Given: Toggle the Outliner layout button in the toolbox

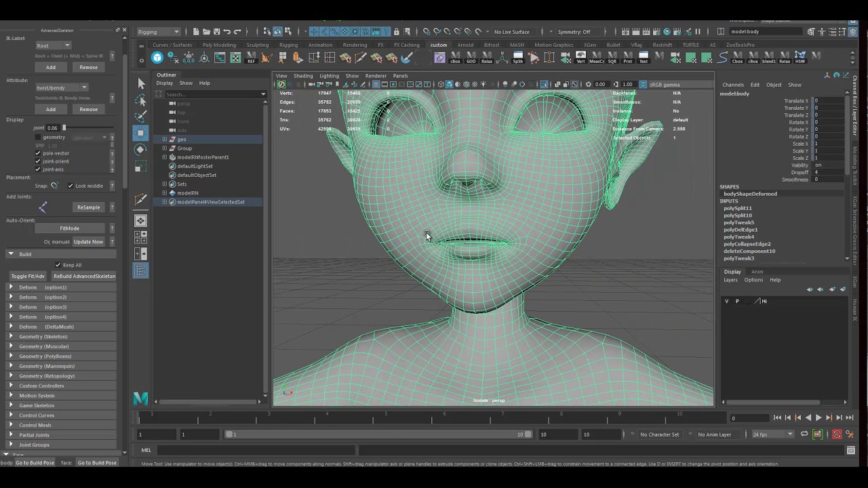Looking at the screenshot, I should coord(140,270).
